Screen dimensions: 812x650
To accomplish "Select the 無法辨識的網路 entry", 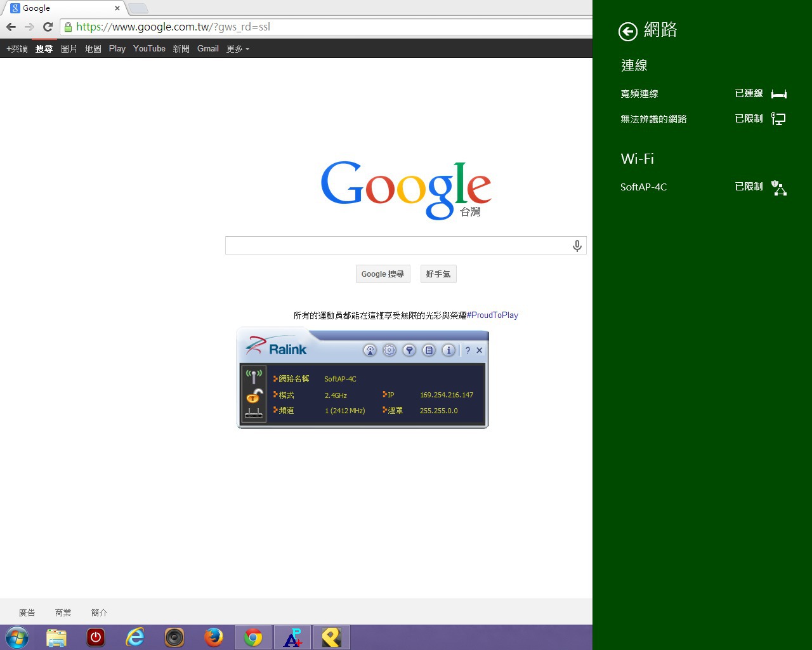I will click(x=704, y=119).
